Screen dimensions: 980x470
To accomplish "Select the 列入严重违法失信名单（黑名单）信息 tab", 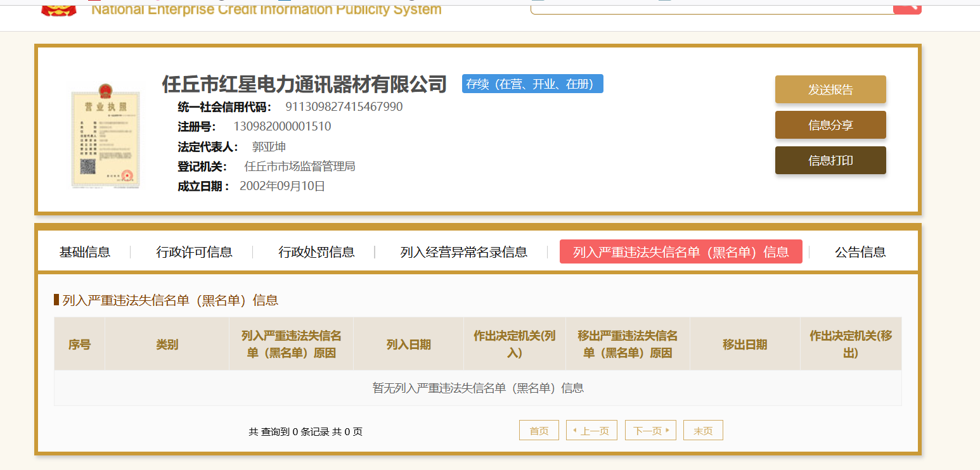I will click(x=681, y=251).
